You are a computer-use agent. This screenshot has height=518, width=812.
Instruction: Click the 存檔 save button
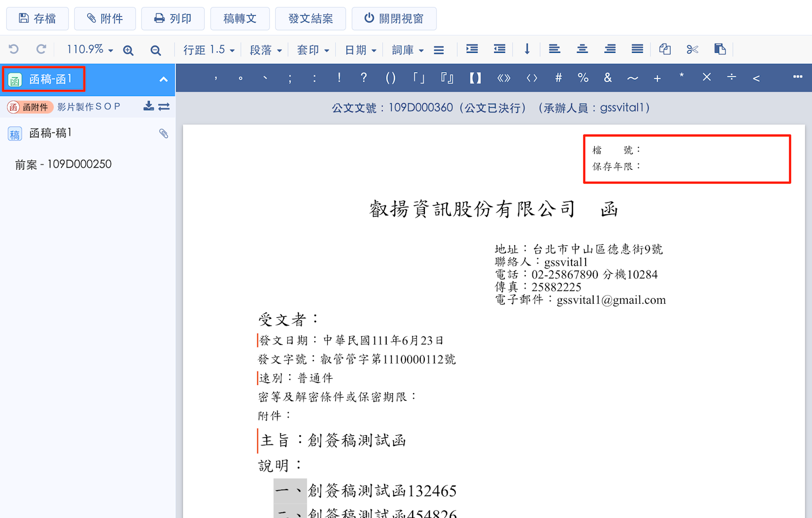pyautogui.click(x=37, y=19)
